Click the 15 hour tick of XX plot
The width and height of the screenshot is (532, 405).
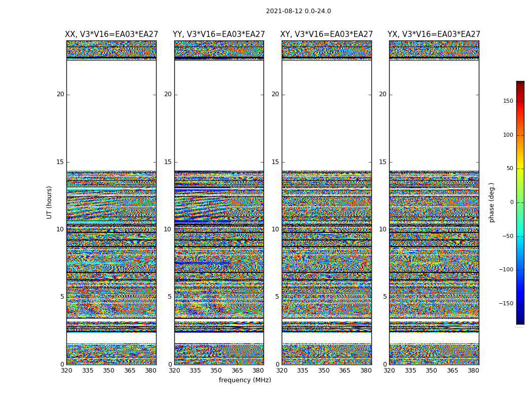click(x=60, y=162)
